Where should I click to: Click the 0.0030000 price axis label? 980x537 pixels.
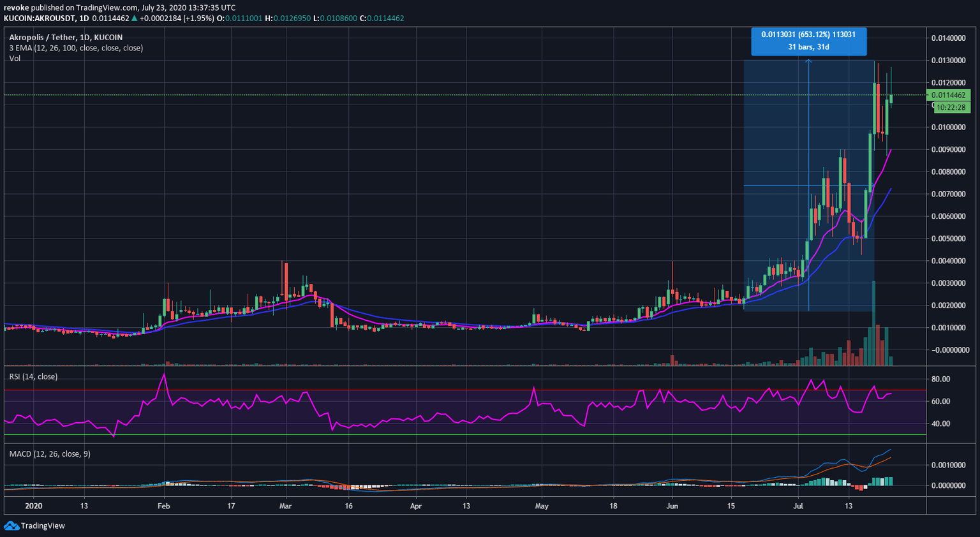pos(948,283)
